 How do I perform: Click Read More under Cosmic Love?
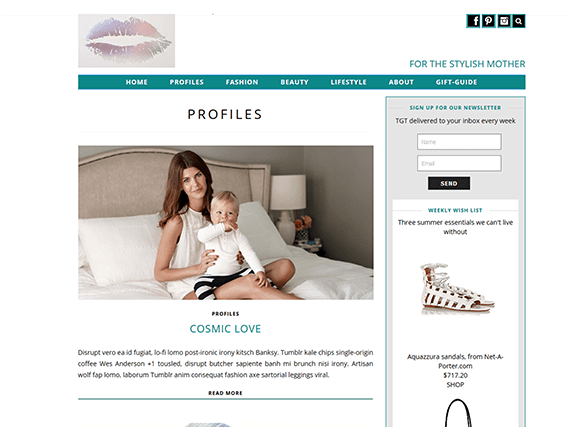pyautogui.click(x=225, y=393)
